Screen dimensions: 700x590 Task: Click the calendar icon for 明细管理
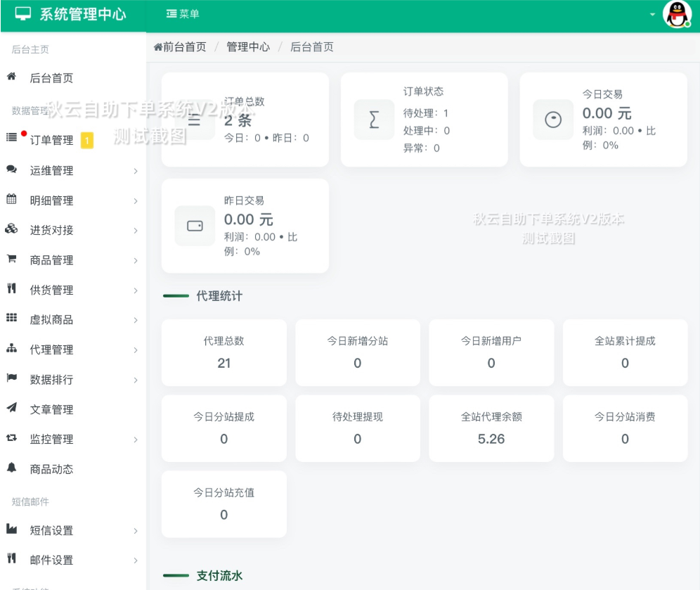[x=11, y=200]
